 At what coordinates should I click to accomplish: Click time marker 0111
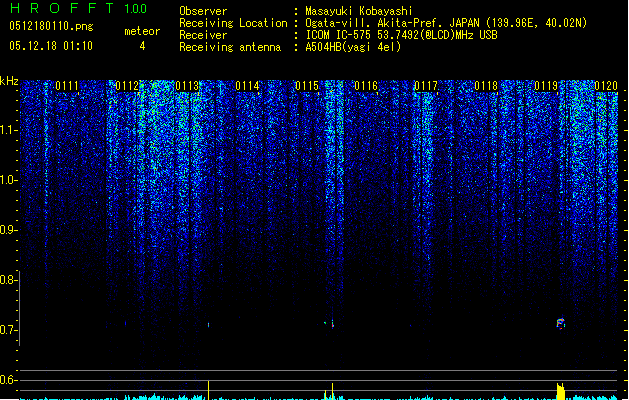(x=67, y=86)
